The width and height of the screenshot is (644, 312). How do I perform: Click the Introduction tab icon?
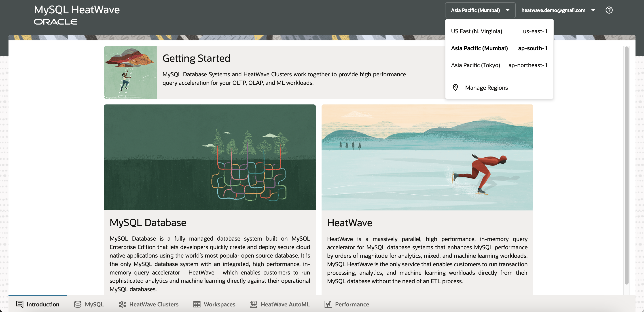coord(20,304)
